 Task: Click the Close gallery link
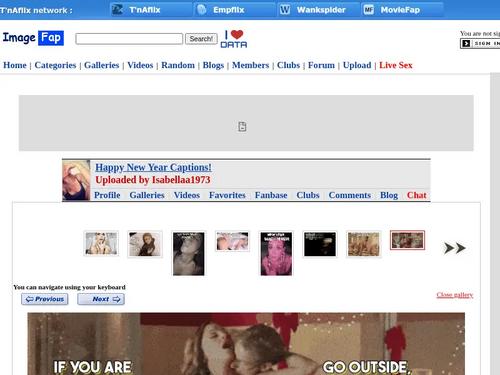(455, 295)
